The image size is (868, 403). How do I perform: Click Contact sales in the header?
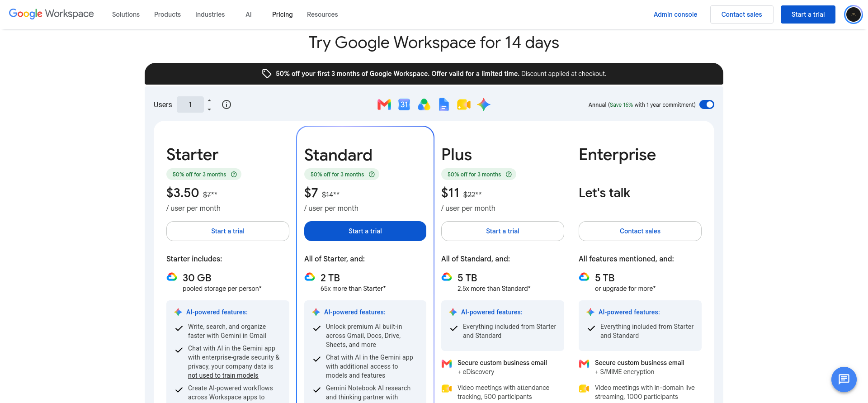click(x=741, y=14)
